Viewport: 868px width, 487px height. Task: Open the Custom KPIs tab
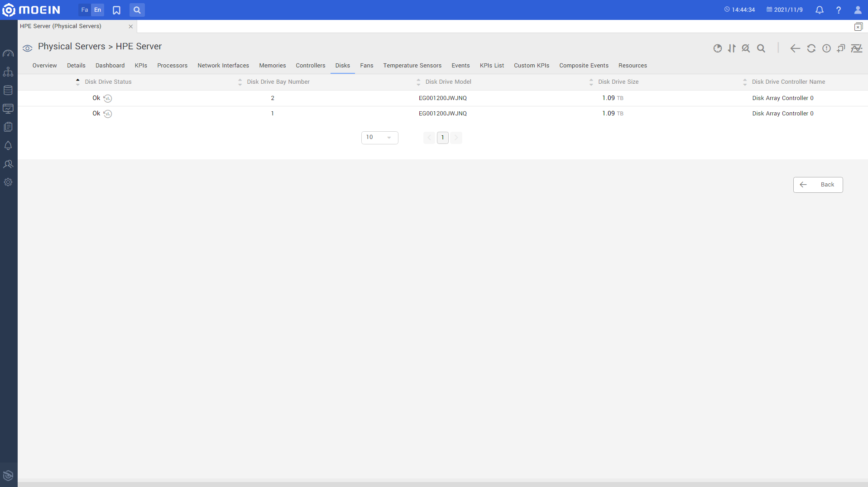532,66
